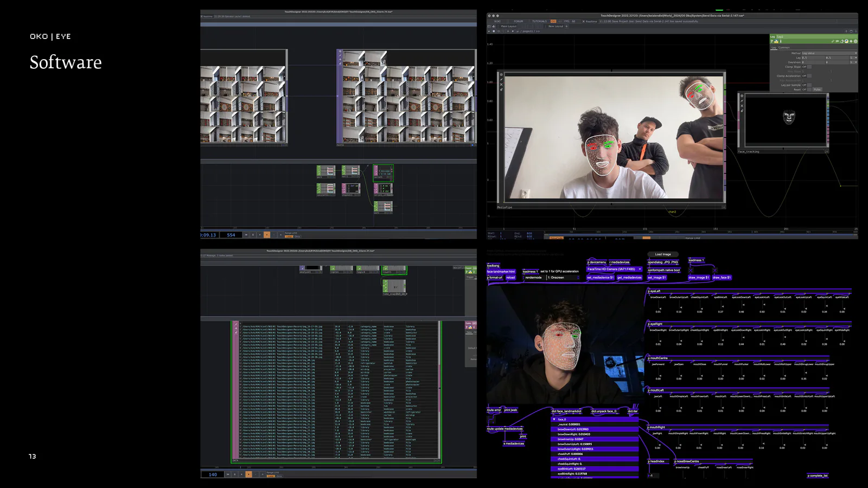This screenshot has height=488, width=868.
Task: Click the get_mediadevices message box
Action: (x=629, y=278)
